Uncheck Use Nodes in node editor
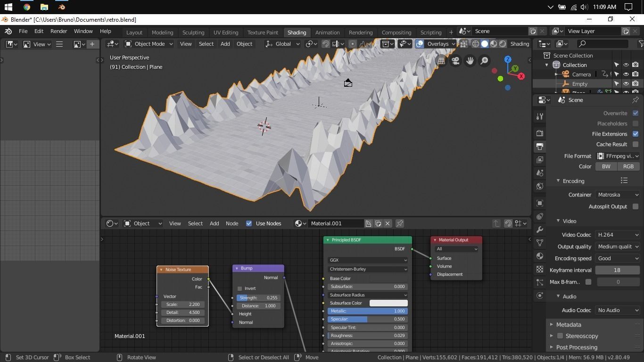The height and width of the screenshot is (362, 644). (249, 223)
